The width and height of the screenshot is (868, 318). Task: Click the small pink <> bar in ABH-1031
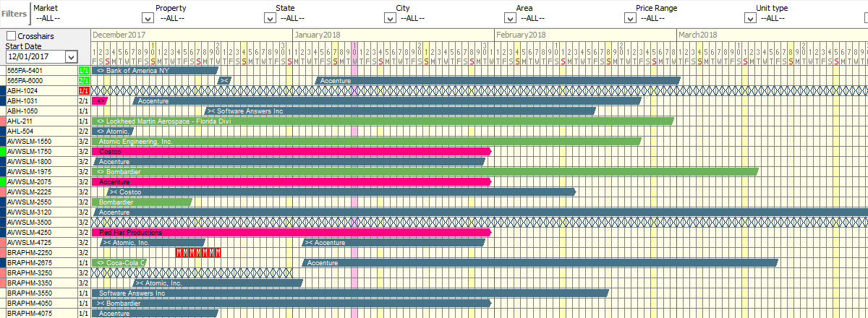pyautogui.click(x=100, y=101)
